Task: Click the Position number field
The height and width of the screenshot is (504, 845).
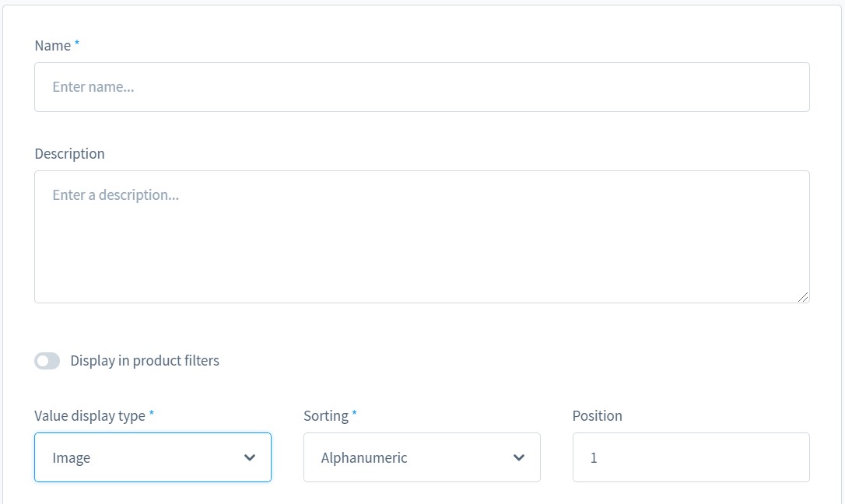Action: pos(691,457)
